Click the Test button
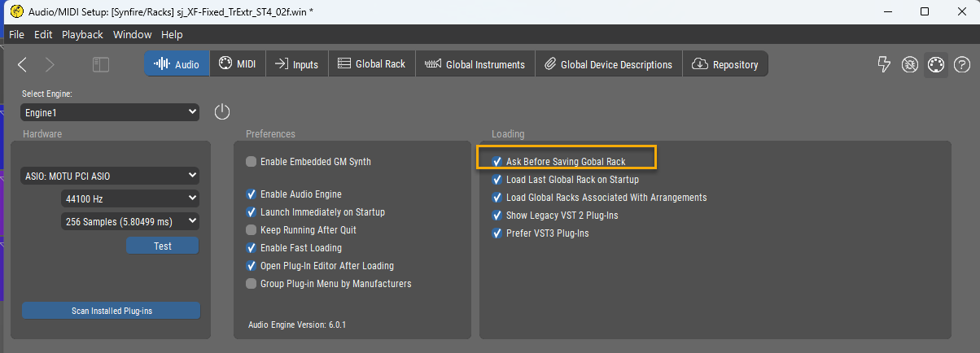The width and height of the screenshot is (980, 353). 162,246
